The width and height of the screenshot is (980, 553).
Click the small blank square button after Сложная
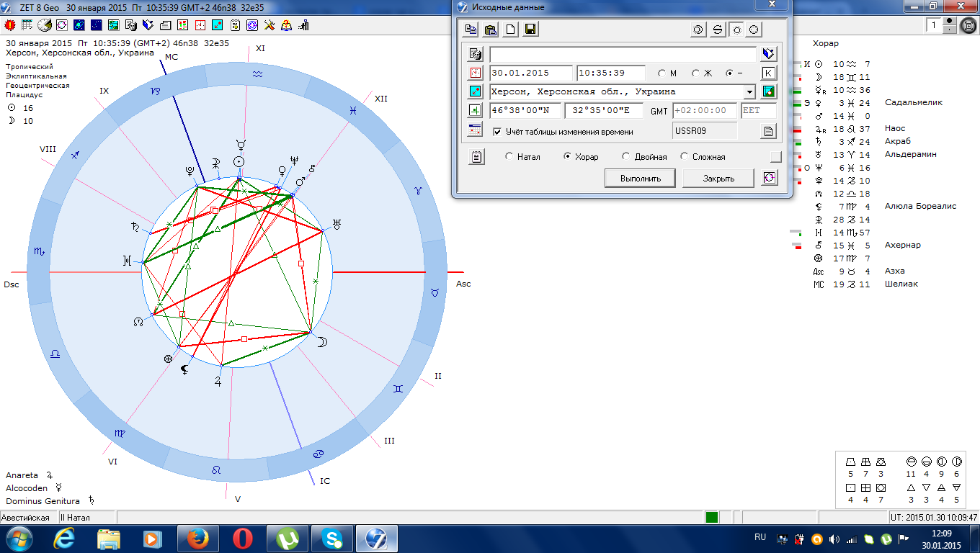coord(775,156)
